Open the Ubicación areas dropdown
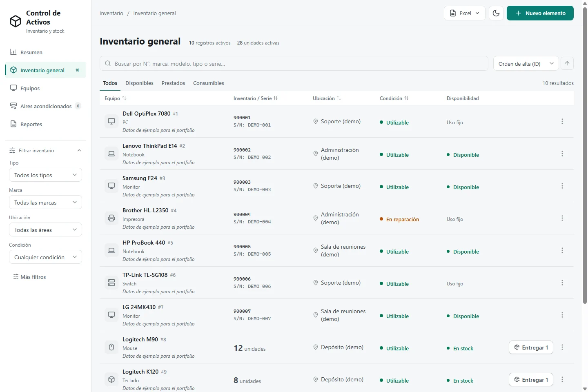The image size is (588, 392). (45, 230)
